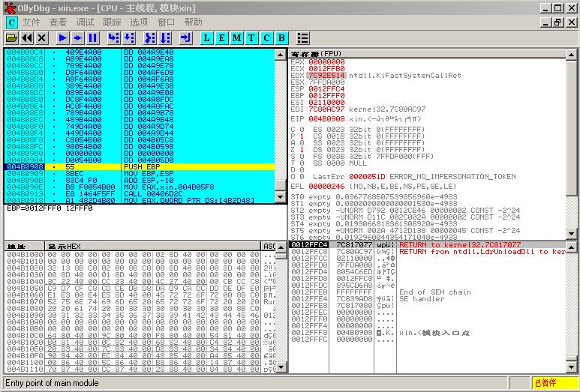Restart the program with rewind icon
This screenshot has height=392, width=580.
tap(27, 37)
